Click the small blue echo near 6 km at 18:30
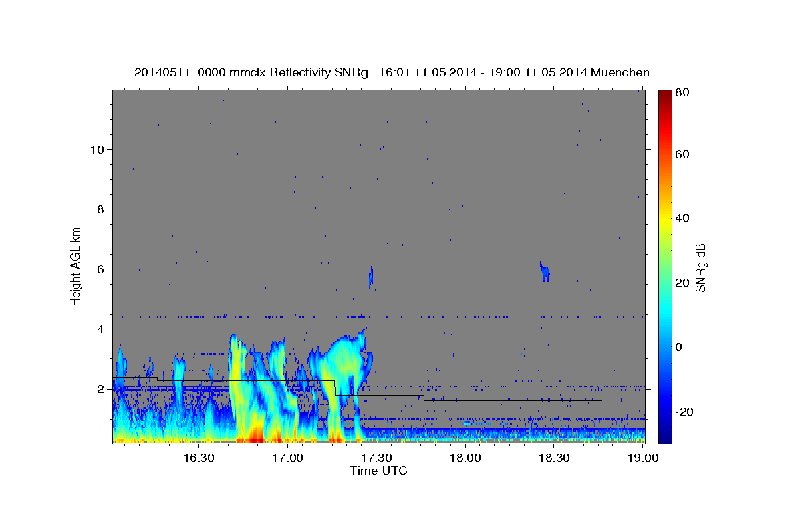This screenshot has width=798, height=532. [x=545, y=271]
